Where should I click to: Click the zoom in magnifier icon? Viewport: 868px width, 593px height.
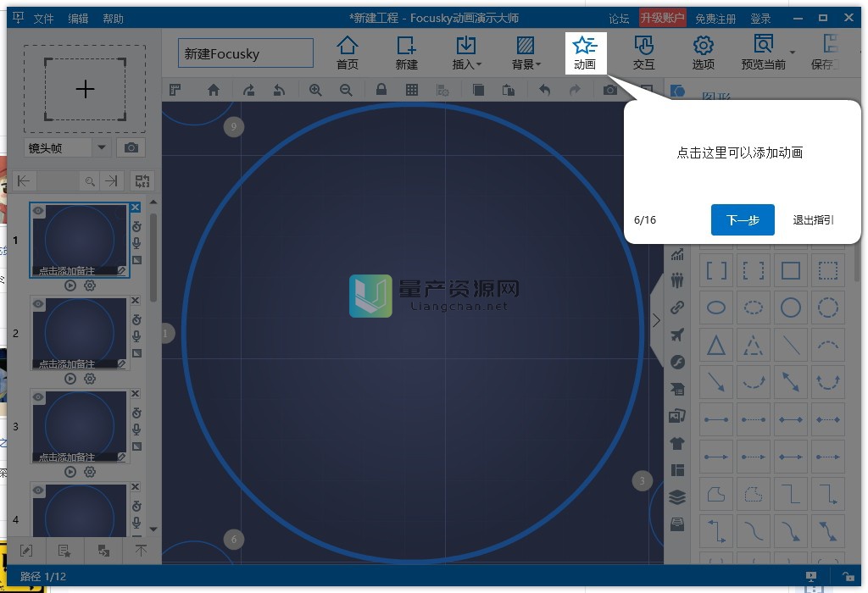315,90
